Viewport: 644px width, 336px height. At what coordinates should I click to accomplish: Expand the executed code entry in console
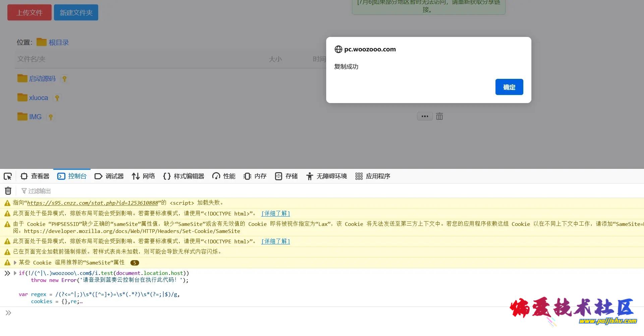point(15,273)
